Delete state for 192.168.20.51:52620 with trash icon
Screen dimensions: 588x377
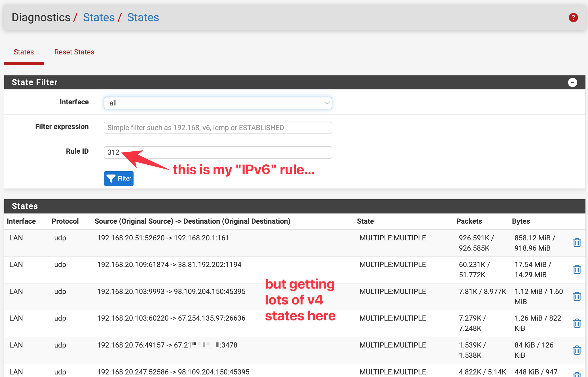(577, 243)
